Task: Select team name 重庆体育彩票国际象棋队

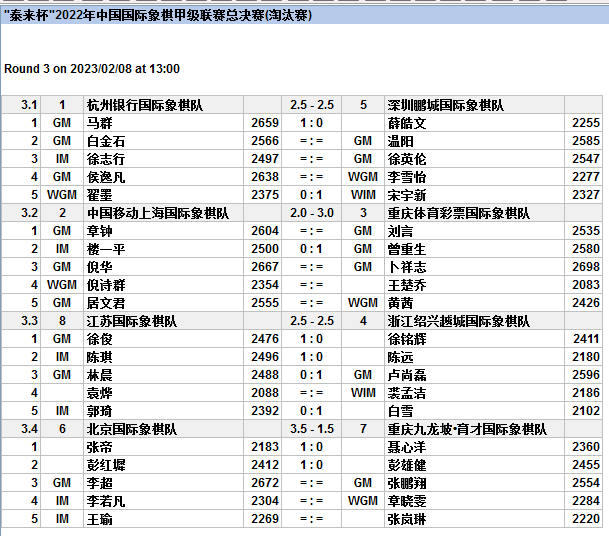Action: coord(458,213)
